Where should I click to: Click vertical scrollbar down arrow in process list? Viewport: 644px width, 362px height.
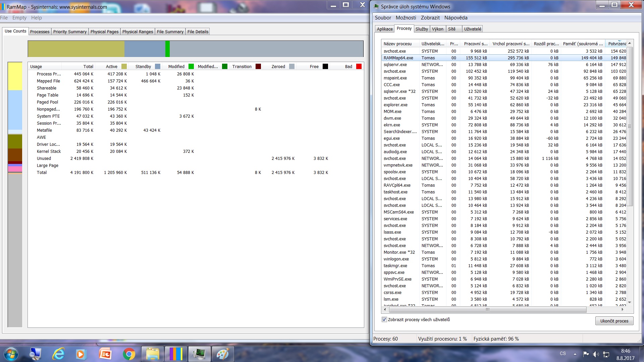(630, 302)
